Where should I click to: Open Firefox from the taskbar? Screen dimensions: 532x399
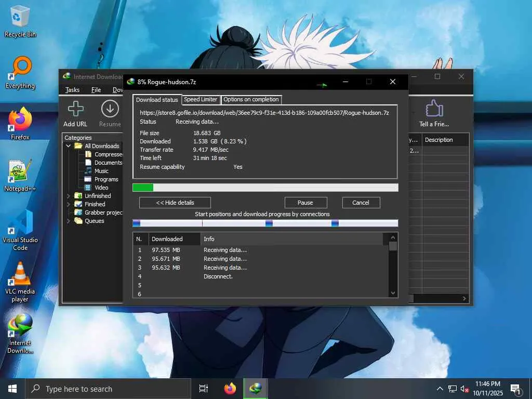point(230,389)
